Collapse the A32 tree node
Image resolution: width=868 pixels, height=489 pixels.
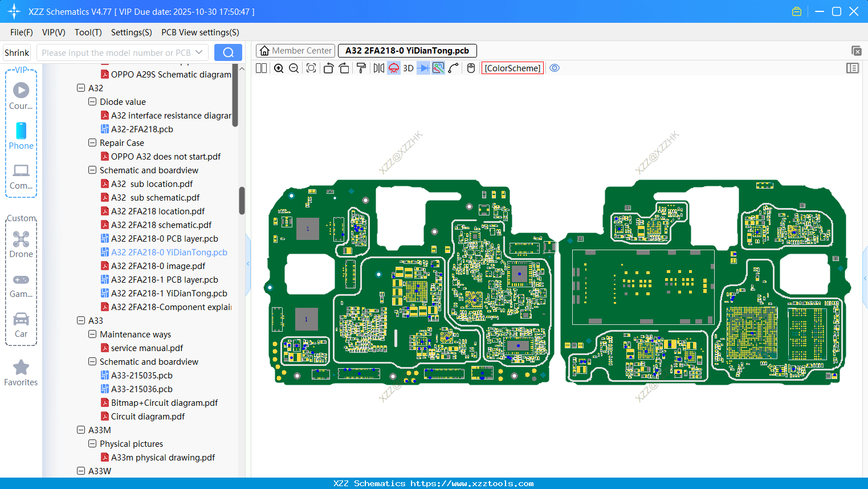tap(81, 88)
